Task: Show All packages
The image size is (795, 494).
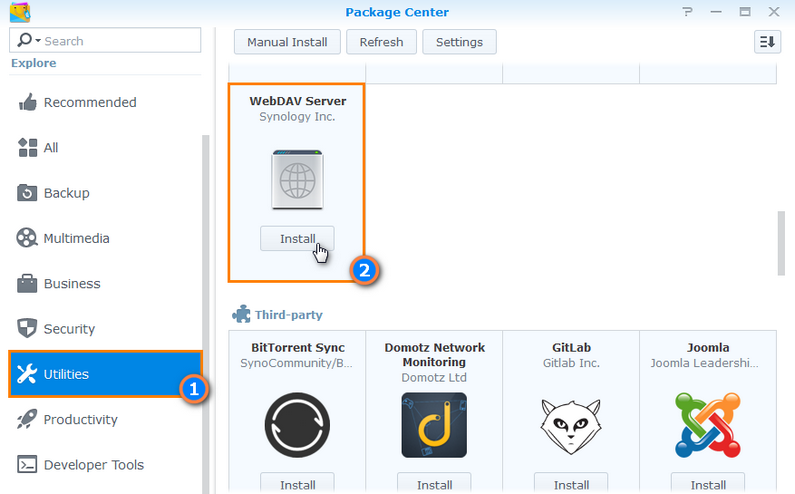Action: pos(51,148)
